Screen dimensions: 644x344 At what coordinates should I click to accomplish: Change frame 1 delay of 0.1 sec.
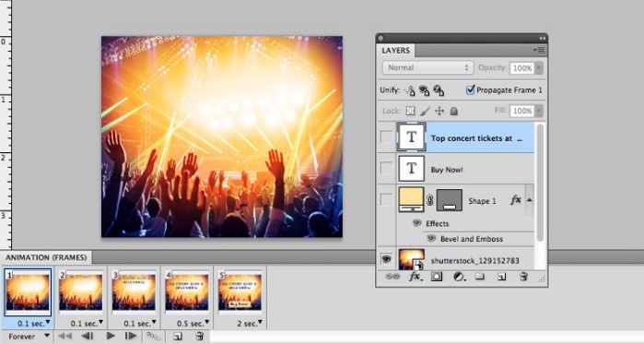point(34,324)
